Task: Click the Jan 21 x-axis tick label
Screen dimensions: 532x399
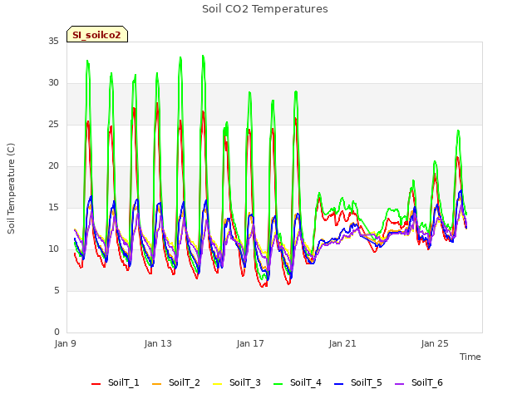Action: (342, 343)
